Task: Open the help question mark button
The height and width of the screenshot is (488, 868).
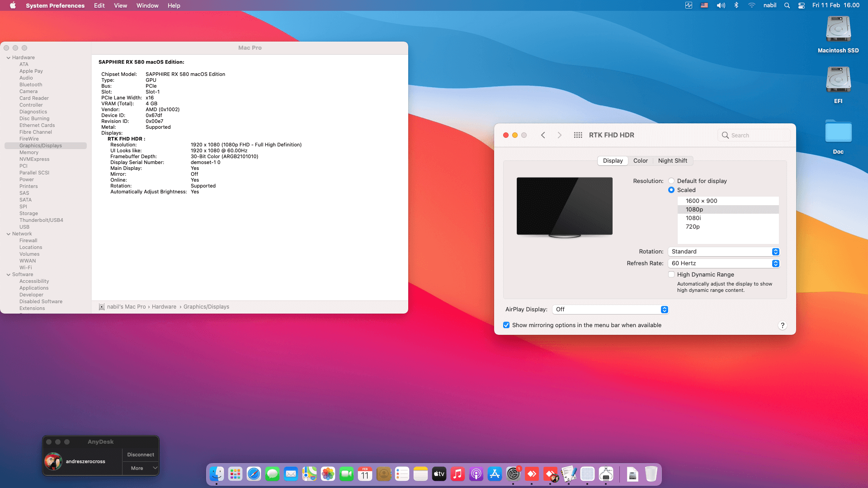Action: (x=783, y=325)
